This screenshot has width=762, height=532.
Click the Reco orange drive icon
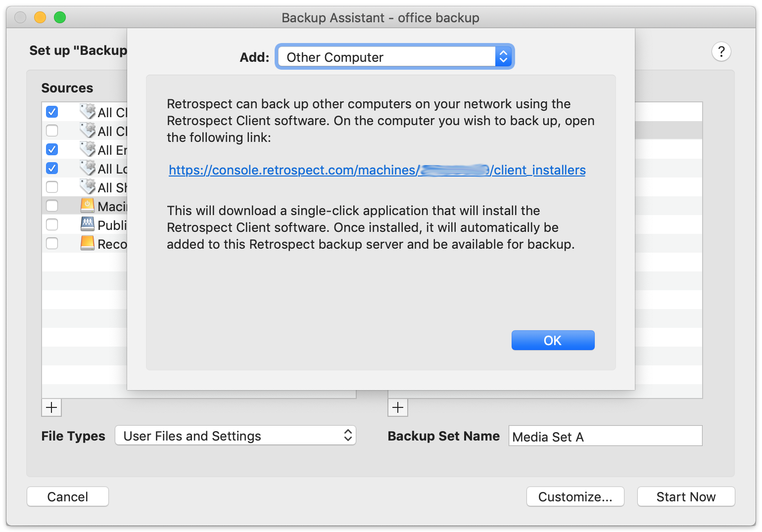click(88, 243)
